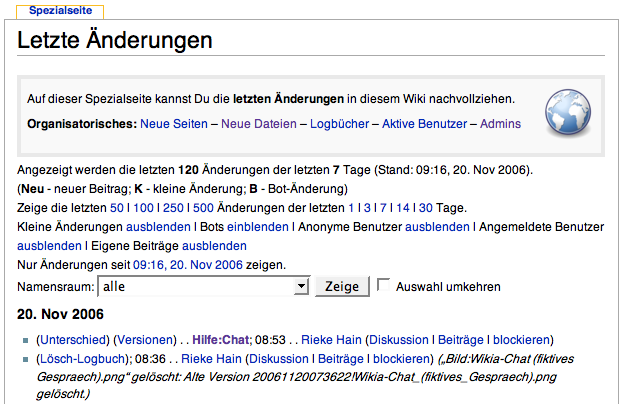Open the Lösch-Logbuch link
Image resolution: width=624 pixels, height=404 pixels.
(x=82, y=359)
